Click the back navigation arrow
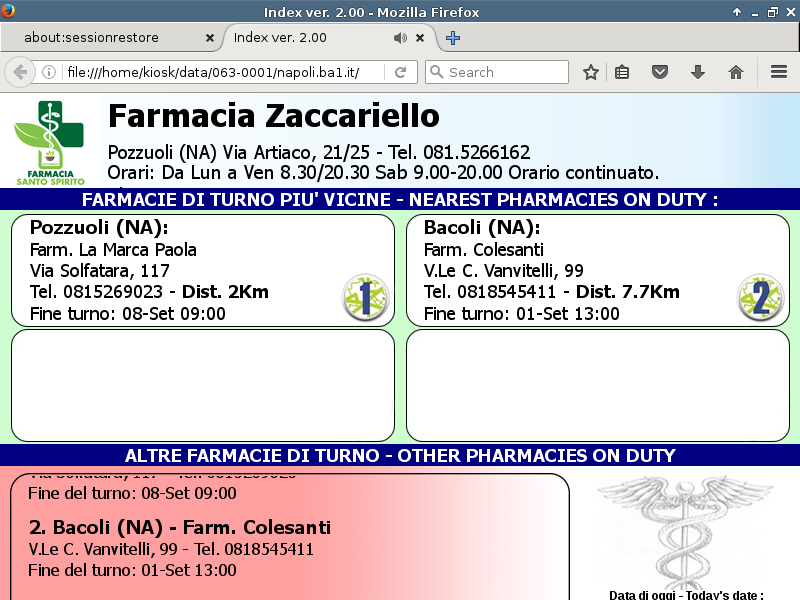The width and height of the screenshot is (800, 600). [20, 72]
